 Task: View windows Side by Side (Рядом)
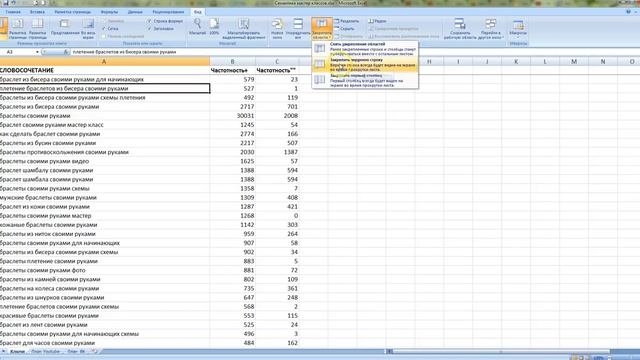377,21
